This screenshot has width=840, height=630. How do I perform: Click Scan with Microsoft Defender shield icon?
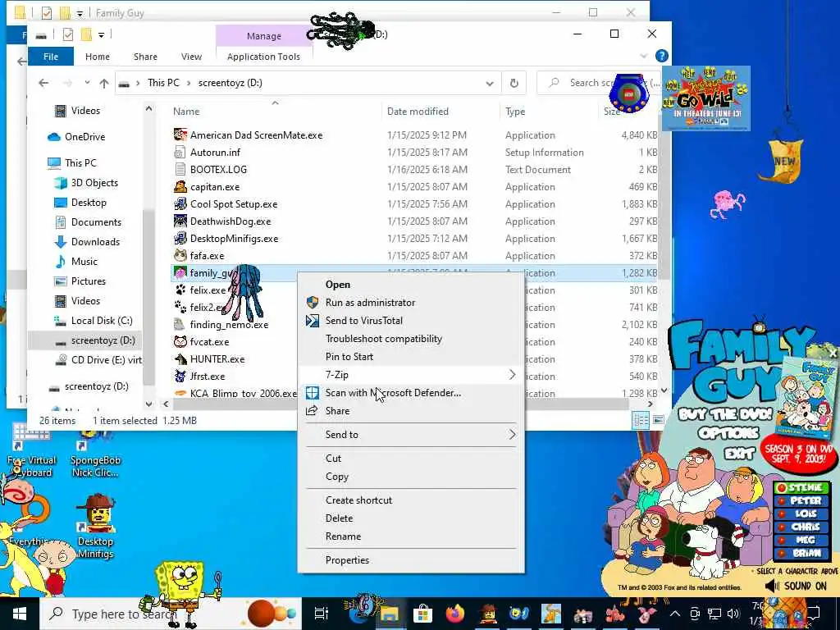click(x=312, y=393)
